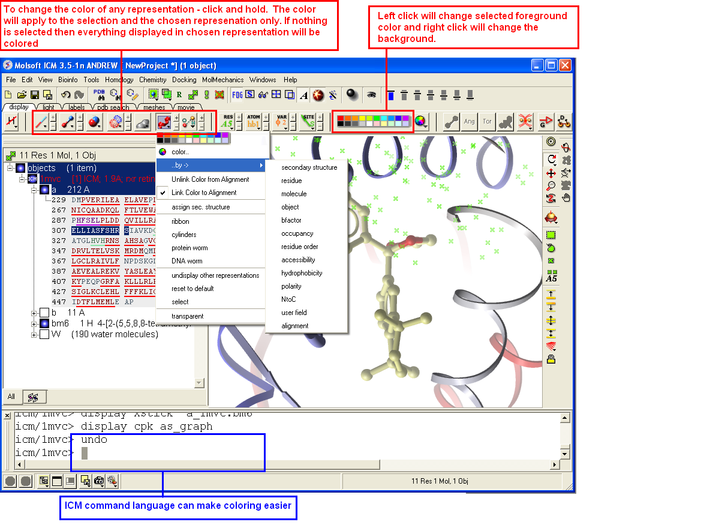Open file with the folder icon

coord(21,95)
